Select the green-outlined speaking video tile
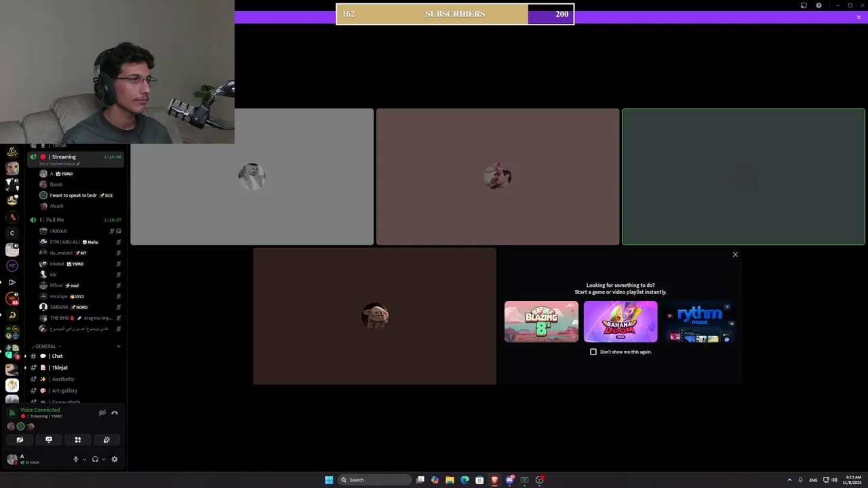Image resolution: width=868 pixels, height=488 pixels. click(744, 177)
